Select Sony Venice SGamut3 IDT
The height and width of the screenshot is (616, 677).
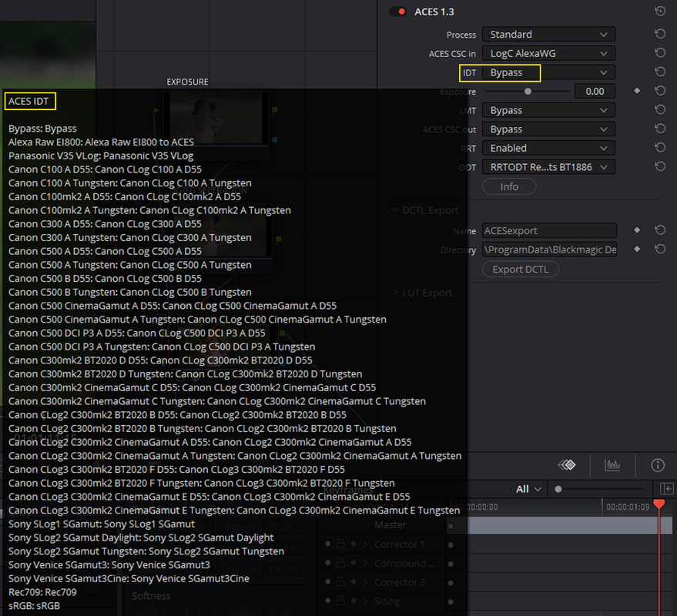[109, 565]
